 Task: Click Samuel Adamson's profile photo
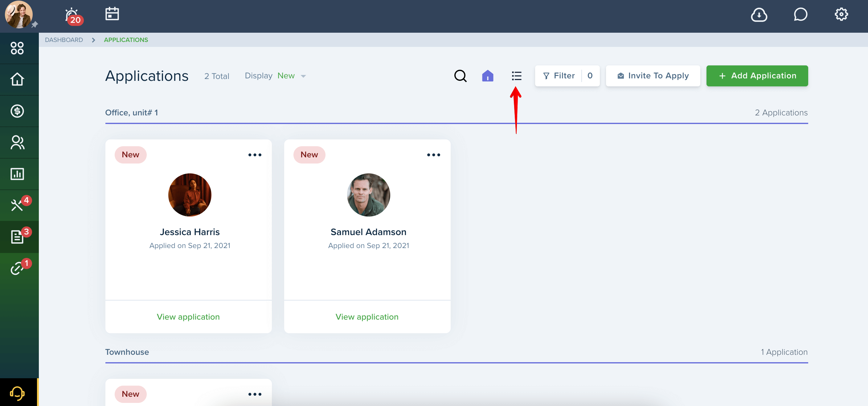(x=368, y=195)
